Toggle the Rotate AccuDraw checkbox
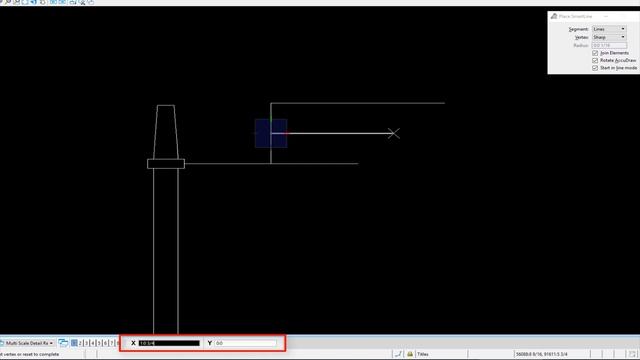 tap(595, 60)
